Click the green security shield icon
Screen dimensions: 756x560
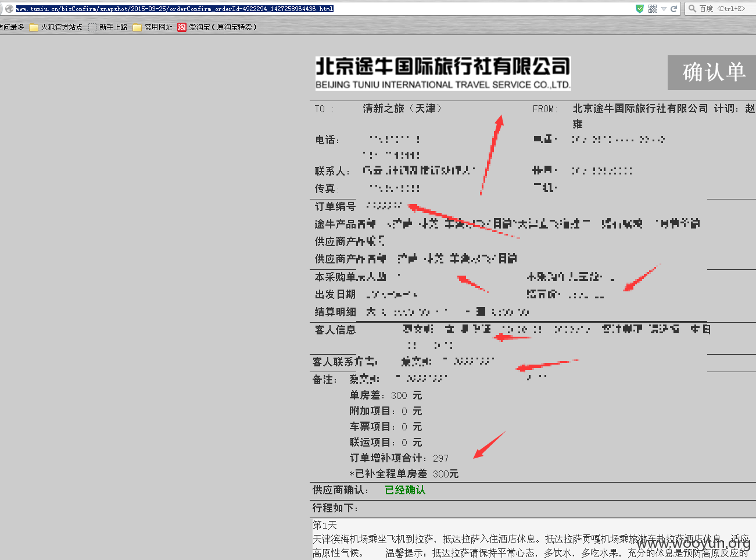640,9
